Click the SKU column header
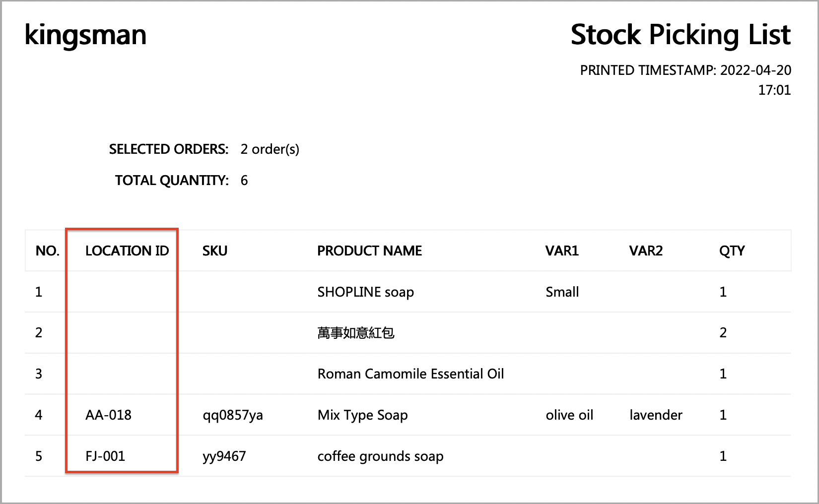This screenshot has width=819, height=504. 214,251
